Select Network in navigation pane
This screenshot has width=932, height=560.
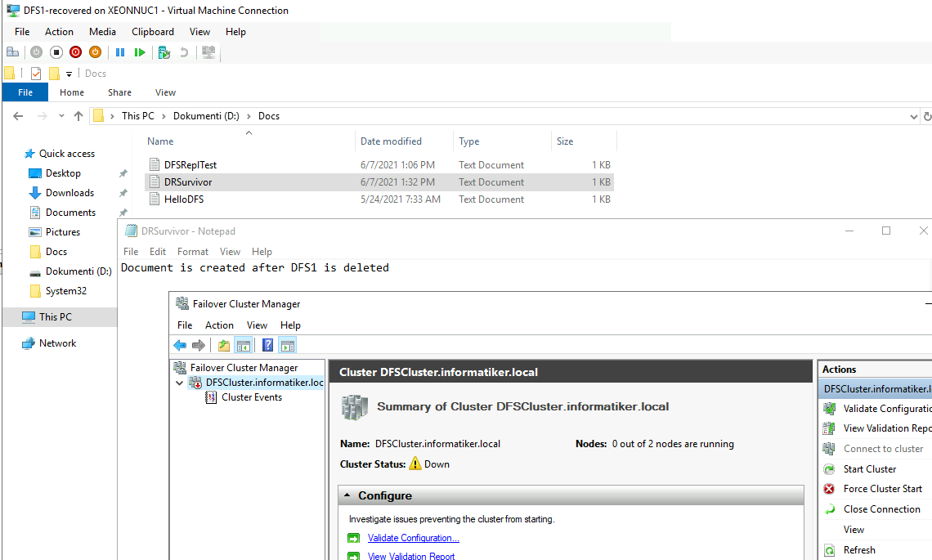pyautogui.click(x=57, y=343)
